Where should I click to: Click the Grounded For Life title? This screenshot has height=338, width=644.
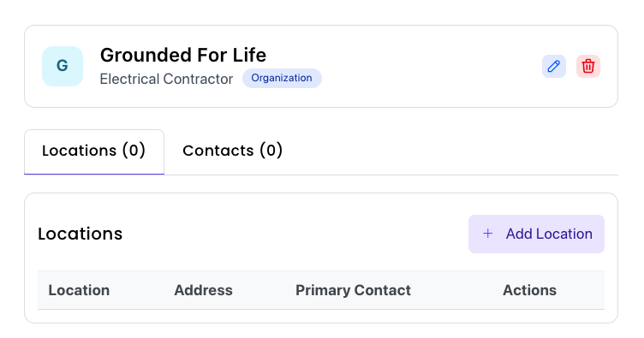[x=183, y=55]
